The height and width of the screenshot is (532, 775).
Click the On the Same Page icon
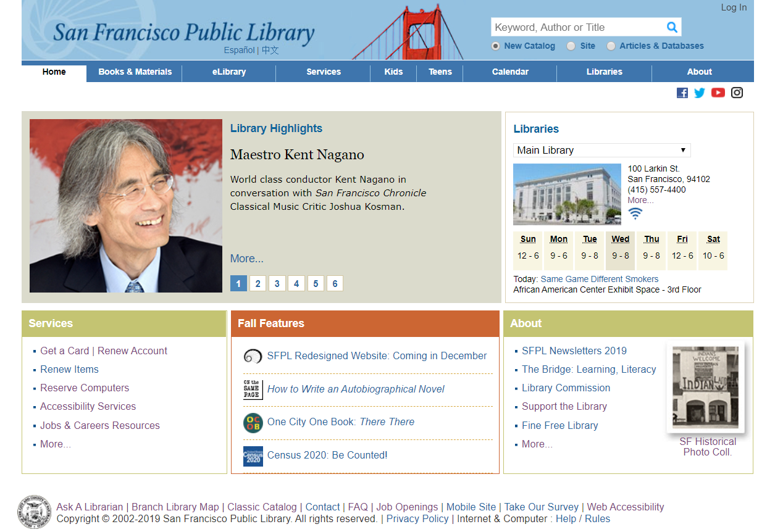point(253,389)
